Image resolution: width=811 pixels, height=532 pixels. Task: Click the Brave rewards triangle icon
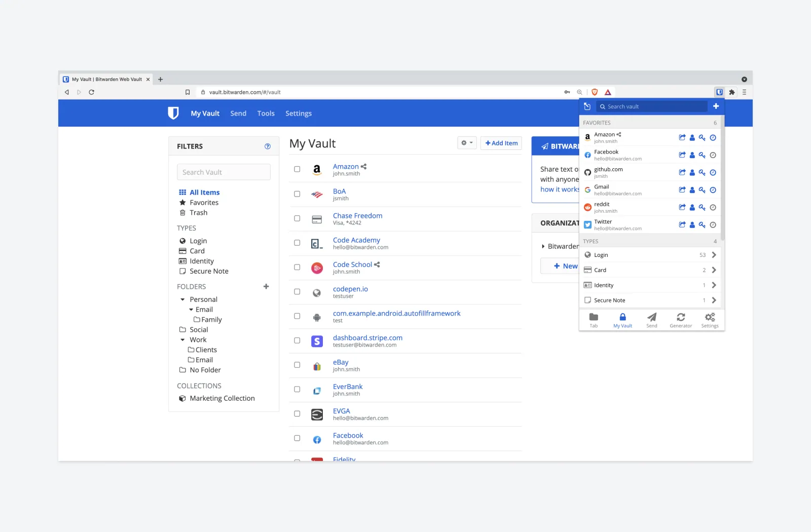pyautogui.click(x=608, y=92)
